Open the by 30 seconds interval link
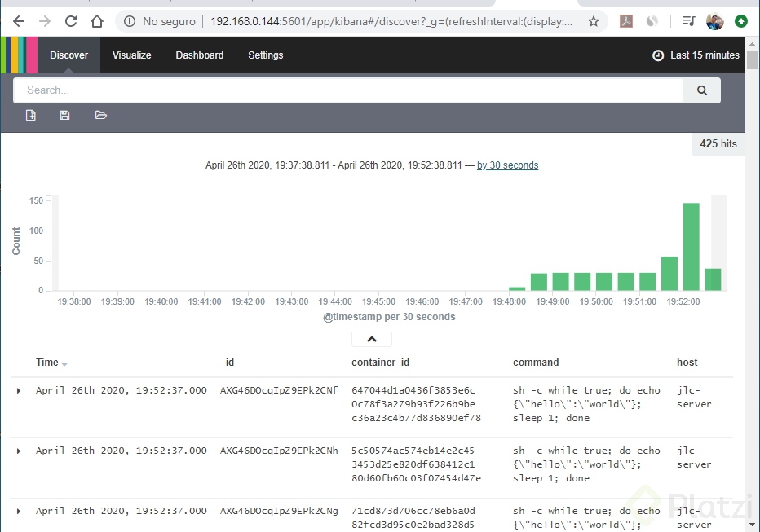 tap(507, 165)
